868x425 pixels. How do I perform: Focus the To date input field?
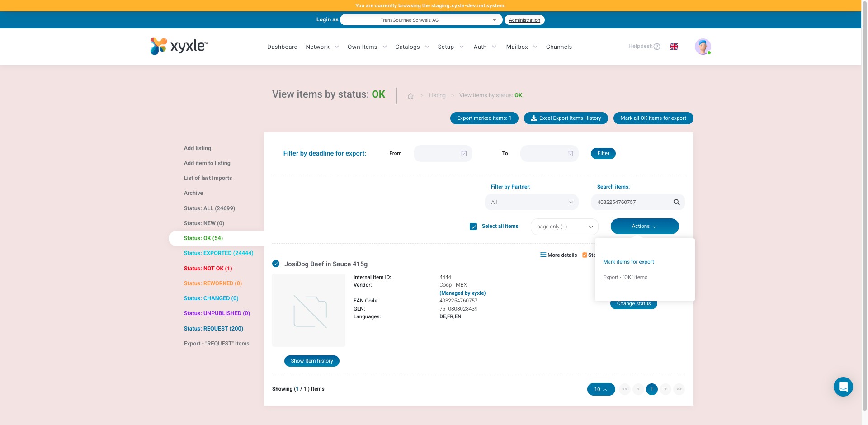(x=549, y=153)
